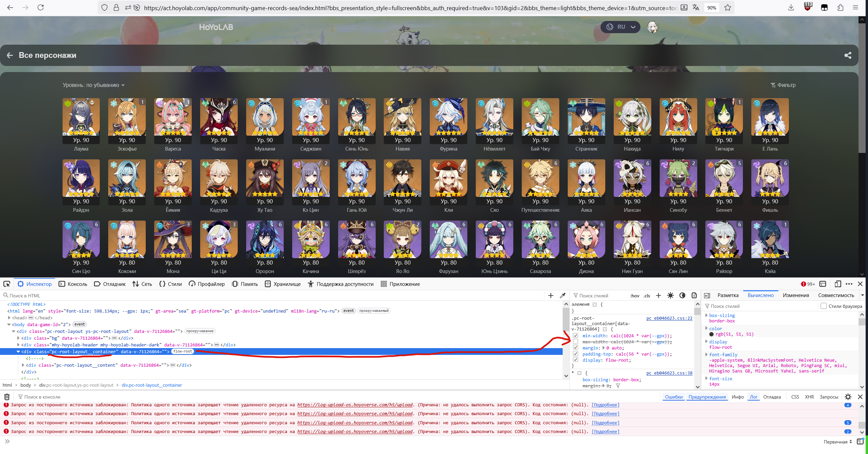This screenshot has height=454, width=868.
Task: Bookmark page with the star icon
Action: [728, 7]
